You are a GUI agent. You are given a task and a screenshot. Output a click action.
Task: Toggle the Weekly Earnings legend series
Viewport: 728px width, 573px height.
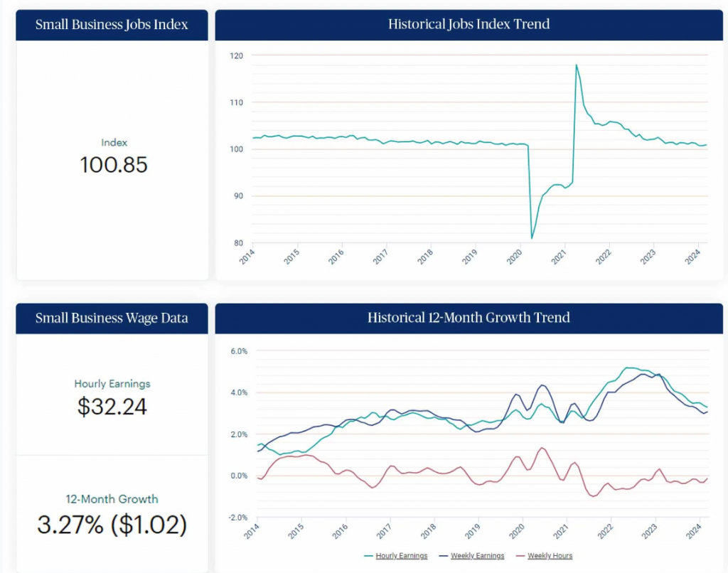click(477, 555)
